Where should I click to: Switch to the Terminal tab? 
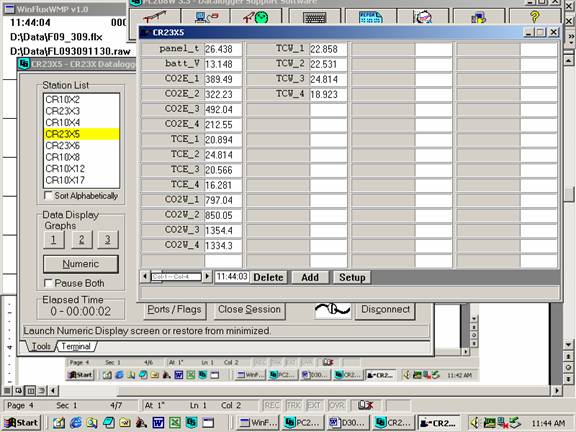pos(76,346)
